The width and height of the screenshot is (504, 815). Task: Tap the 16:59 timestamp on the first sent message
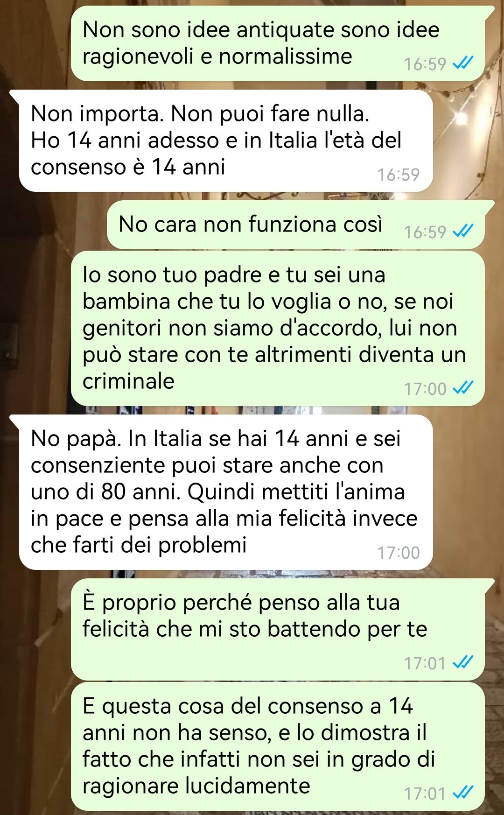click(425, 63)
